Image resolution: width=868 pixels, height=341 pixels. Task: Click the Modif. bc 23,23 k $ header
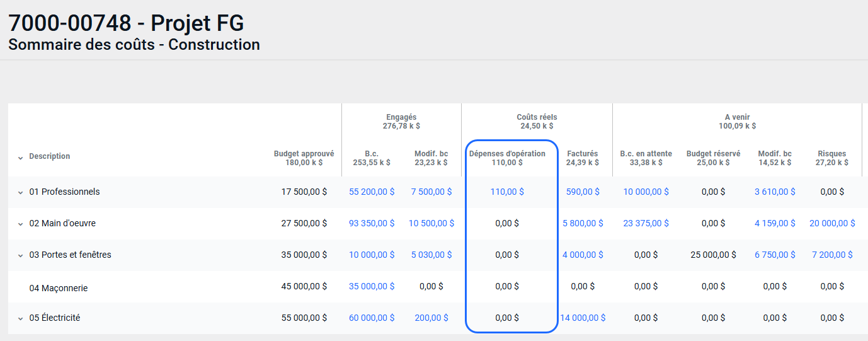[431, 158]
